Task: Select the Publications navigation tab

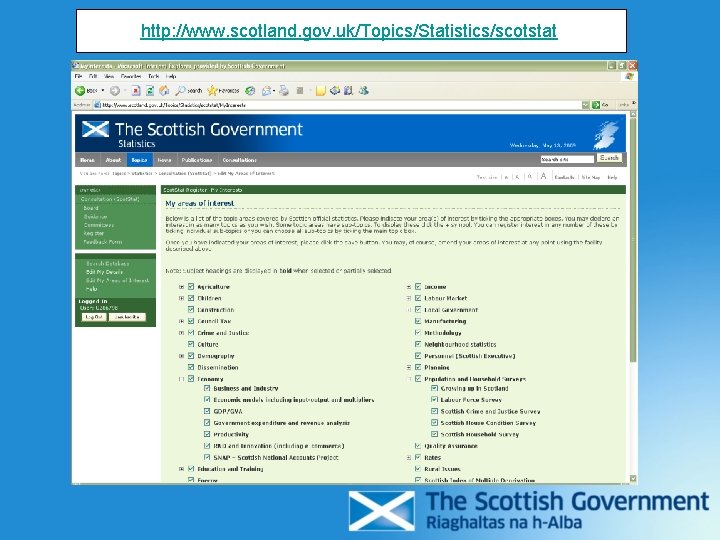Action: click(197, 160)
